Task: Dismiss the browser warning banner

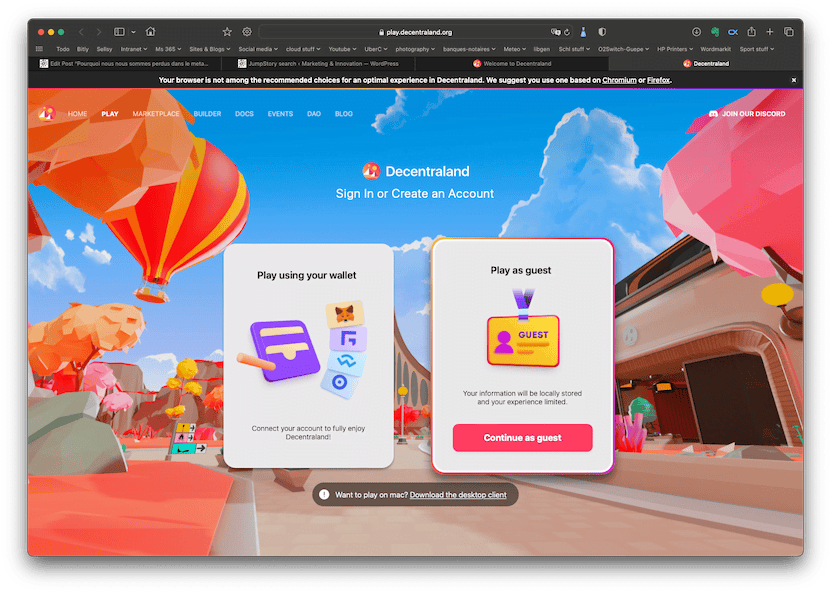Action: coord(793,81)
